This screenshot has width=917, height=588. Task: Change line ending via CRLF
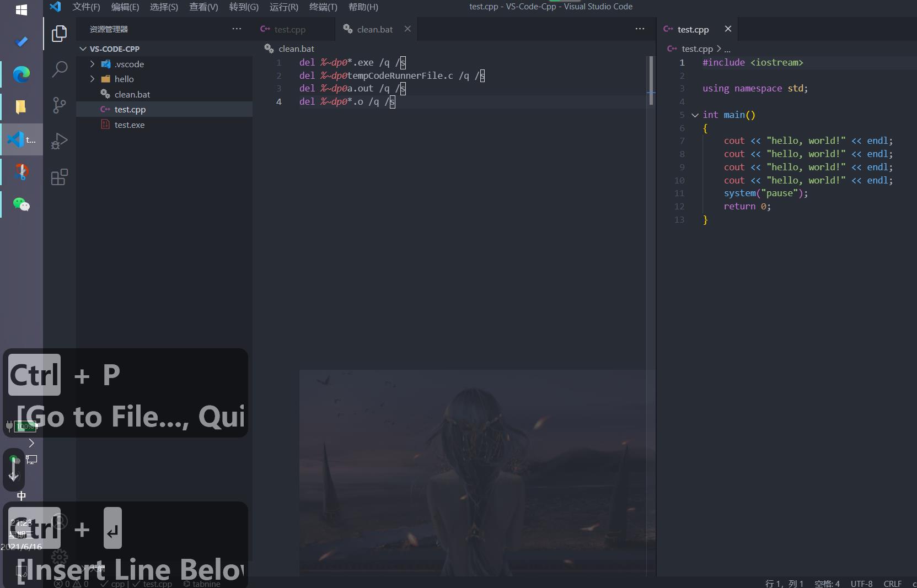point(892,584)
